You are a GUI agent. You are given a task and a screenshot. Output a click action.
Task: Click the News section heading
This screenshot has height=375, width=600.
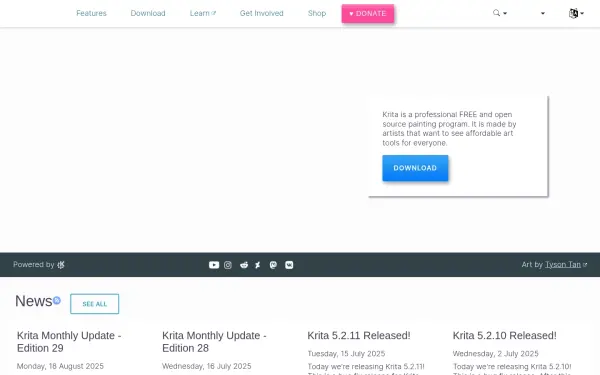pyautogui.click(x=34, y=301)
